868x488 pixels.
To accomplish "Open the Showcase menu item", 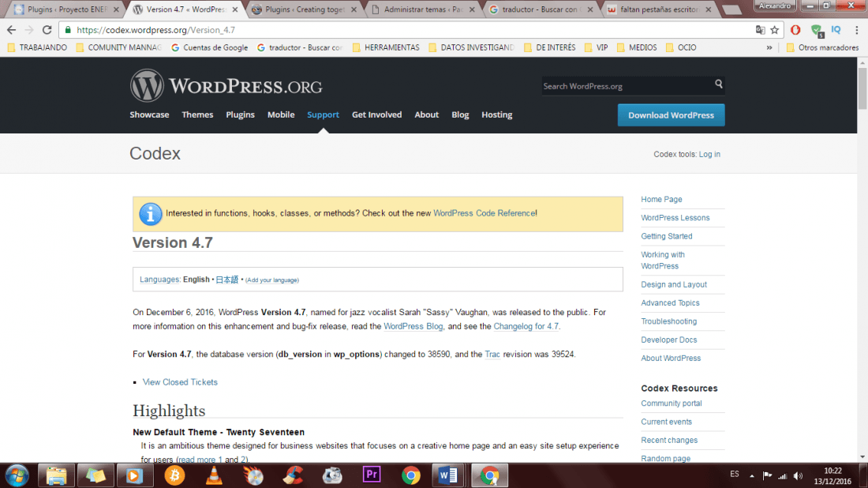I will coord(149,114).
